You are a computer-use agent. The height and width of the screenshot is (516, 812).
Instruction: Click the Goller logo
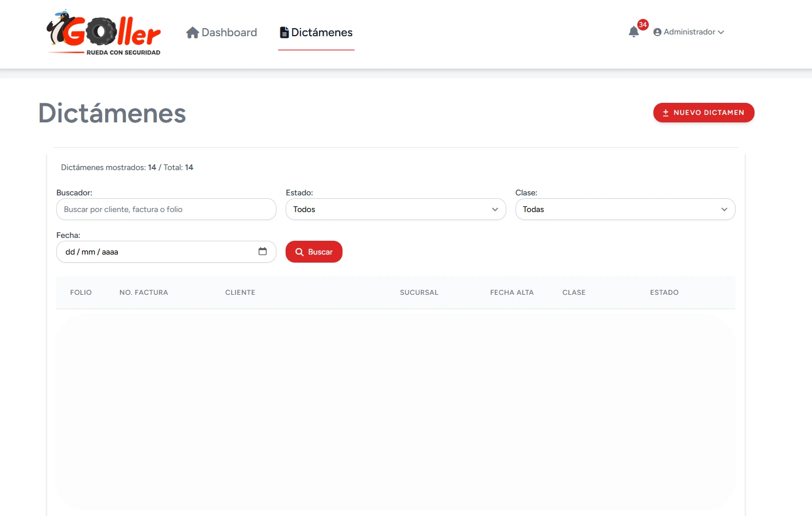tap(104, 33)
